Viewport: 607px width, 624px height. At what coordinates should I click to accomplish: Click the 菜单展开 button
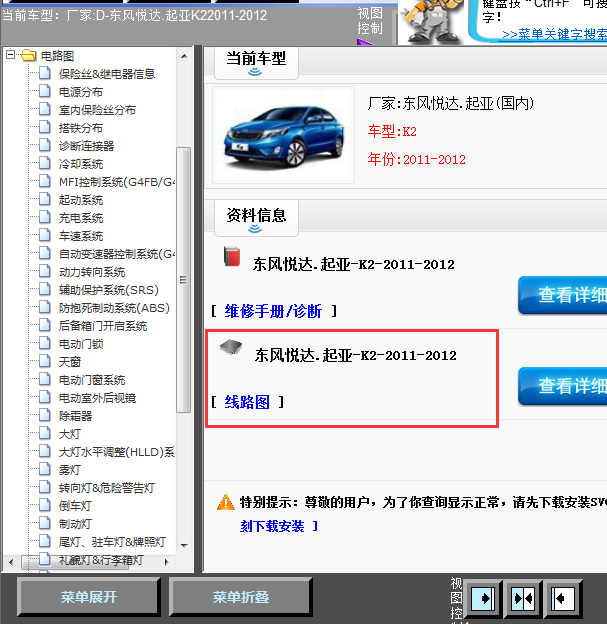point(89,597)
